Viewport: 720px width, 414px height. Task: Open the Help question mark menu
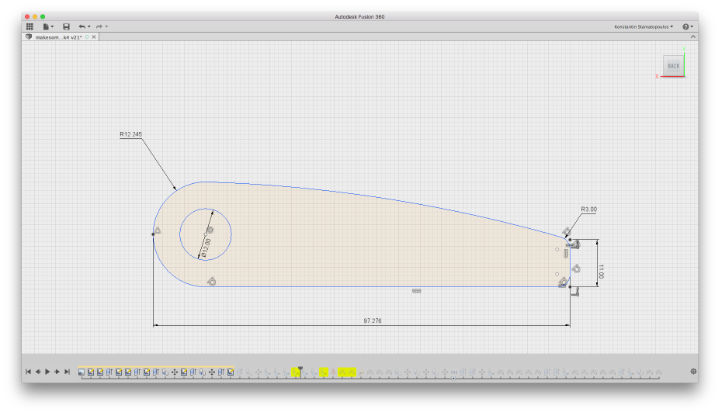pyautogui.click(x=687, y=27)
